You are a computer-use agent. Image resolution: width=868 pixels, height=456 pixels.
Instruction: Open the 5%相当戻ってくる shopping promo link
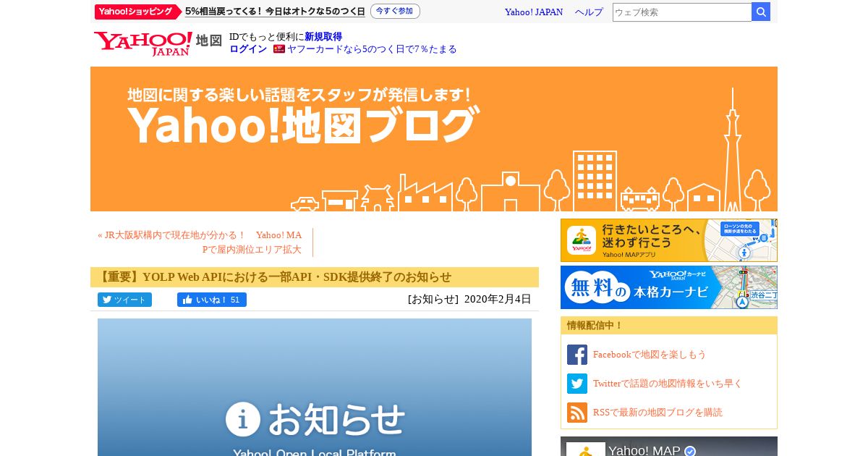(x=275, y=12)
